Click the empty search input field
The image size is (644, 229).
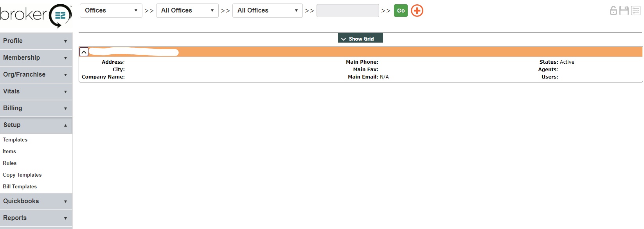click(x=347, y=11)
